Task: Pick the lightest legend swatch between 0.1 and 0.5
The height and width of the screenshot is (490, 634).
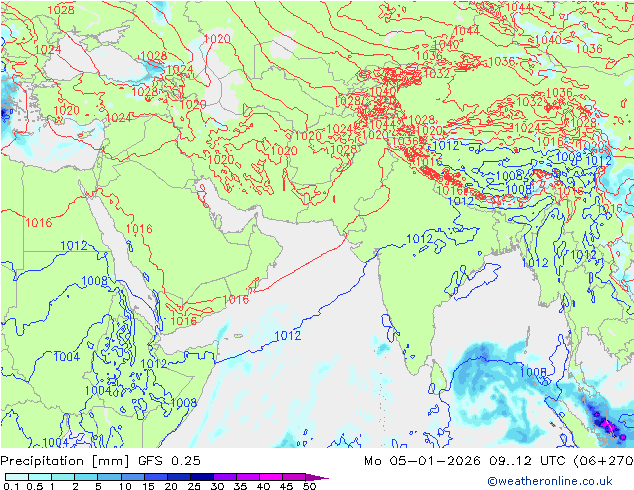Action: [17, 477]
